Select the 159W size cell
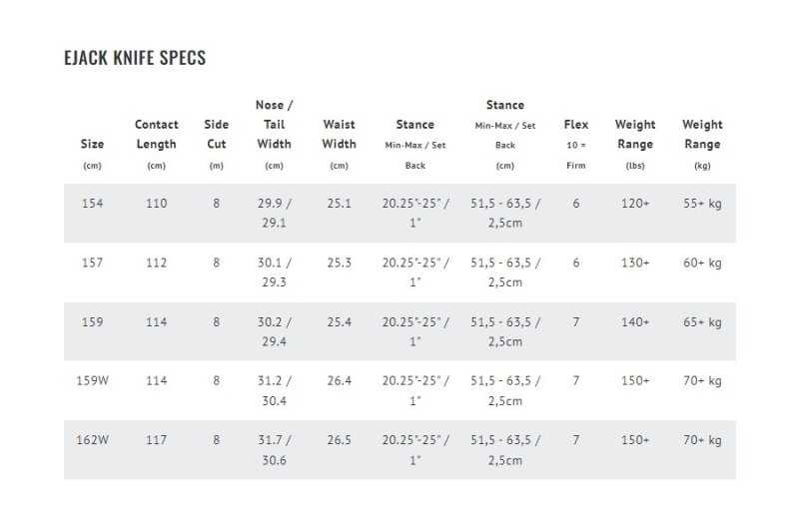Screen dimensions: 799x532 pos(92,381)
